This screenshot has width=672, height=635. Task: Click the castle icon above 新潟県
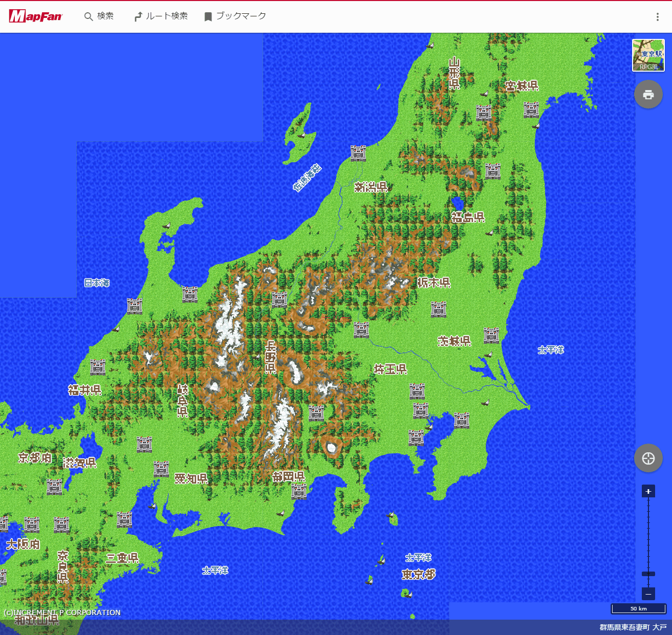[358, 153]
